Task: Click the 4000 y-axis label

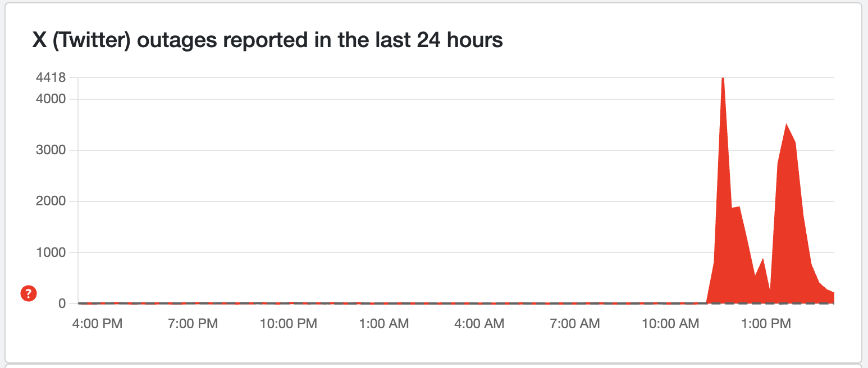Action: [51, 99]
